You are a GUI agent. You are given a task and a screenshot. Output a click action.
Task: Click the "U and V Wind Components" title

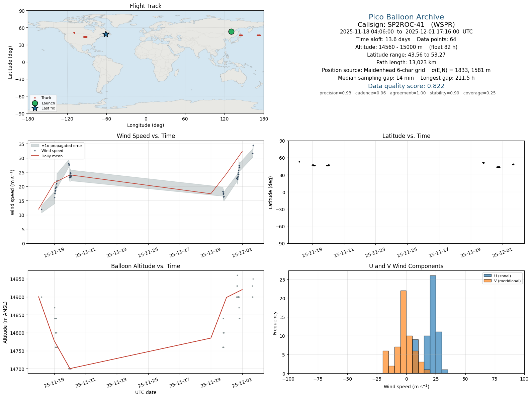406,266
